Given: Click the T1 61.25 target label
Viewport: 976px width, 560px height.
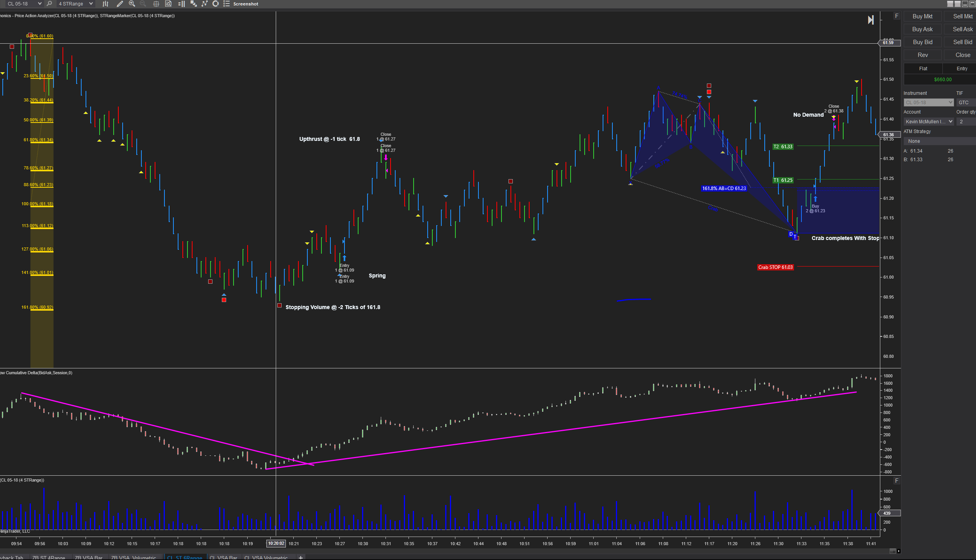Looking at the screenshot, I should 783,180.
